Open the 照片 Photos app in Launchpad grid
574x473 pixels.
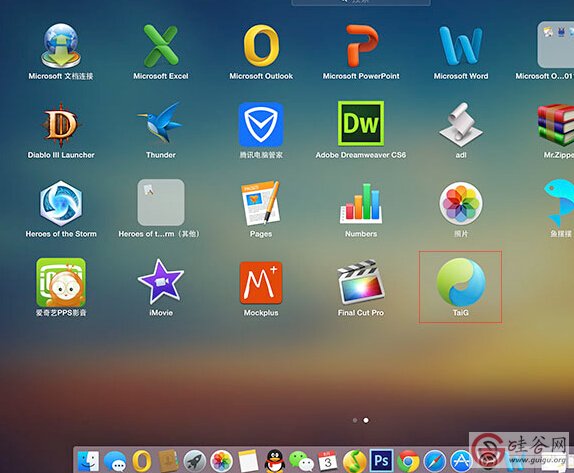[x=461, y=203]
